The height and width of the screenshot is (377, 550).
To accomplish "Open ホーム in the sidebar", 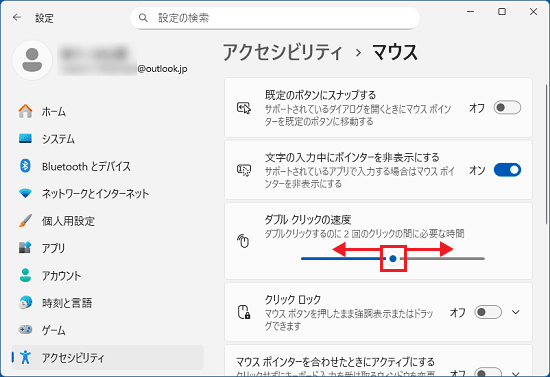I will [x=108, y=111].
